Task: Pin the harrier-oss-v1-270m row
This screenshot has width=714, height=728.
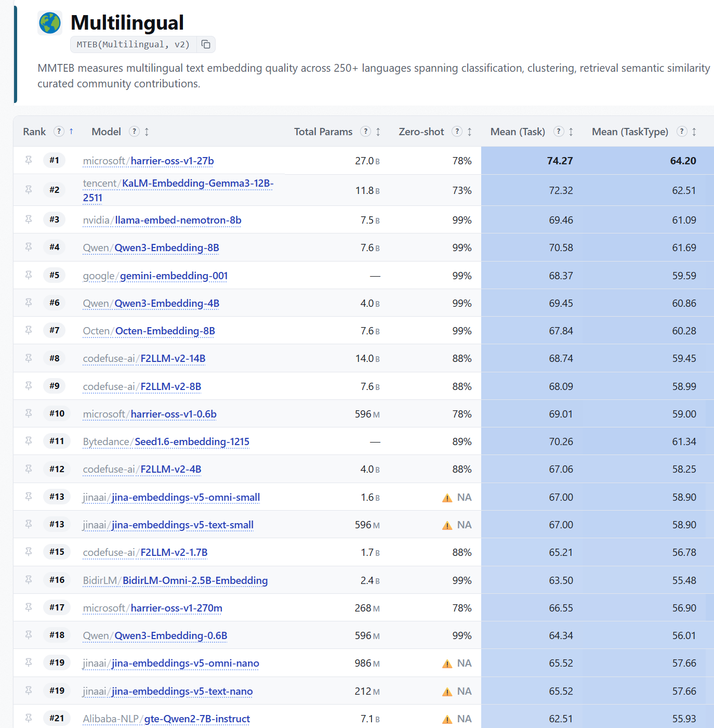Action: click(29, 607)
